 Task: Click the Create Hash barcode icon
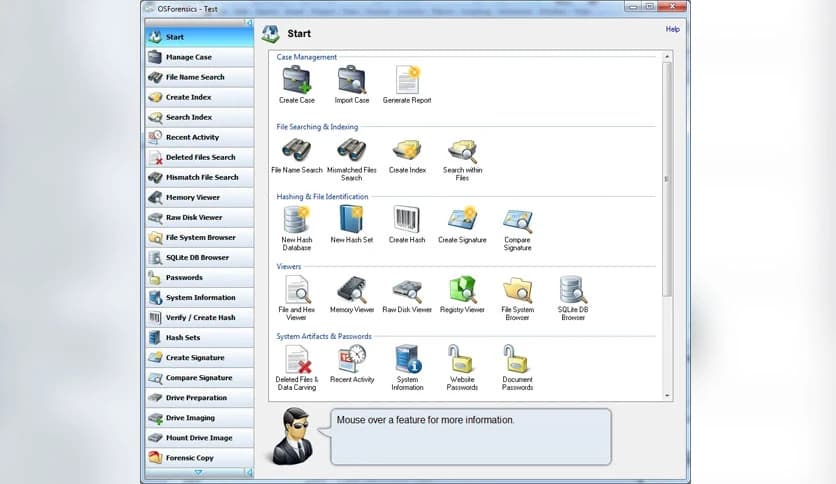pyautogui.click(x=407, y=220)
